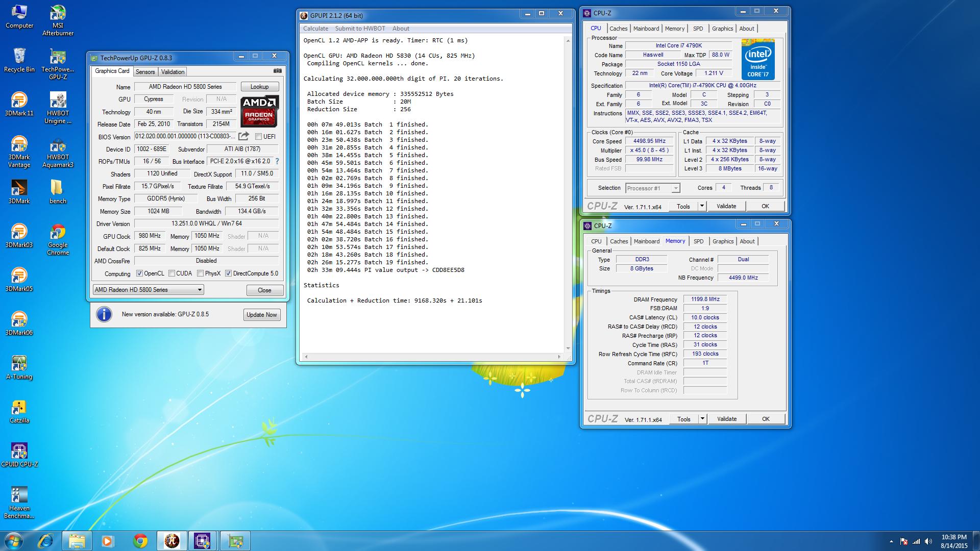Toggle the DirectCompute 5.0 checkbox
The image size is (980, 551).
(x=229, y=273)
